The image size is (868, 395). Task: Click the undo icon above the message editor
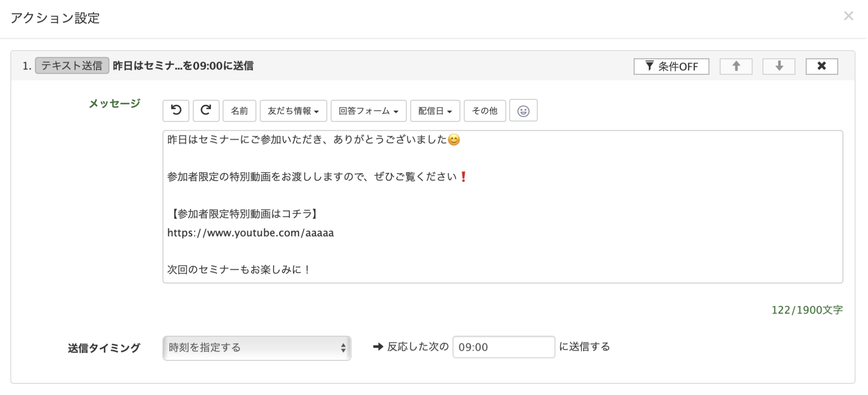[175, 111]
